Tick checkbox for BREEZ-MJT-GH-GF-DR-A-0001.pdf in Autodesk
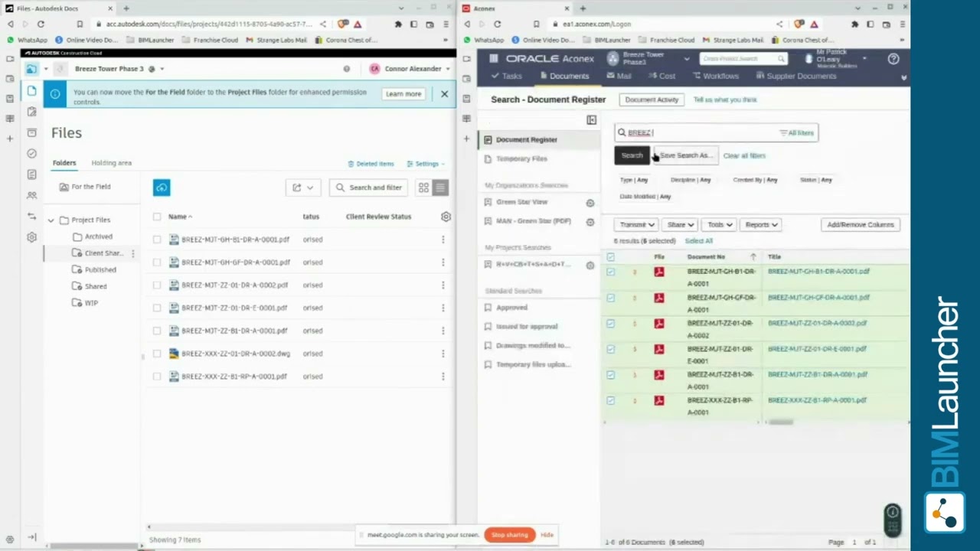 pyautogui.click(x=157, y=262)
